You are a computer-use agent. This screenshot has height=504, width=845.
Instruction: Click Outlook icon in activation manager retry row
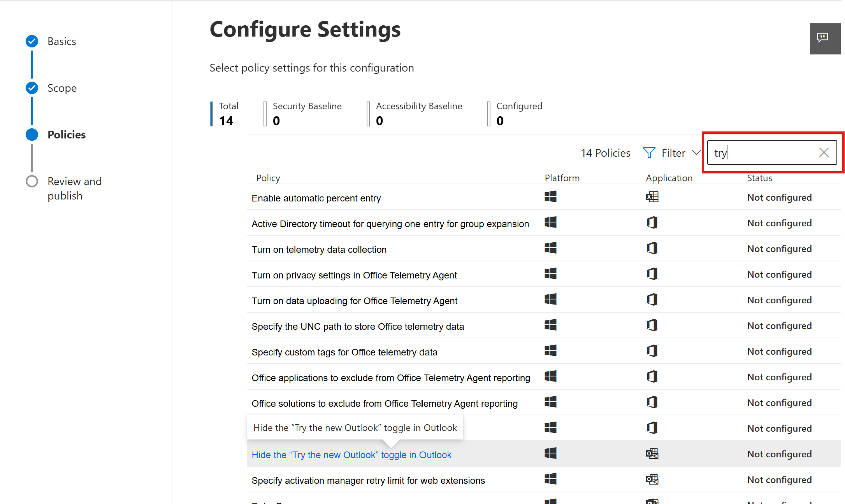(652, 479)
